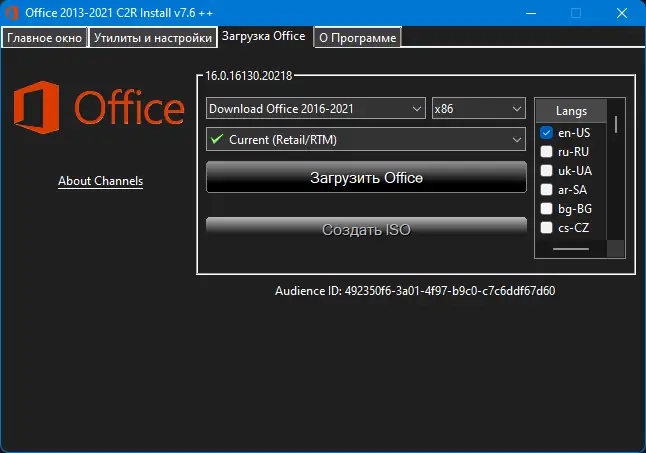
Task: Minimize the Office C2R Install window
Action: 531,13
